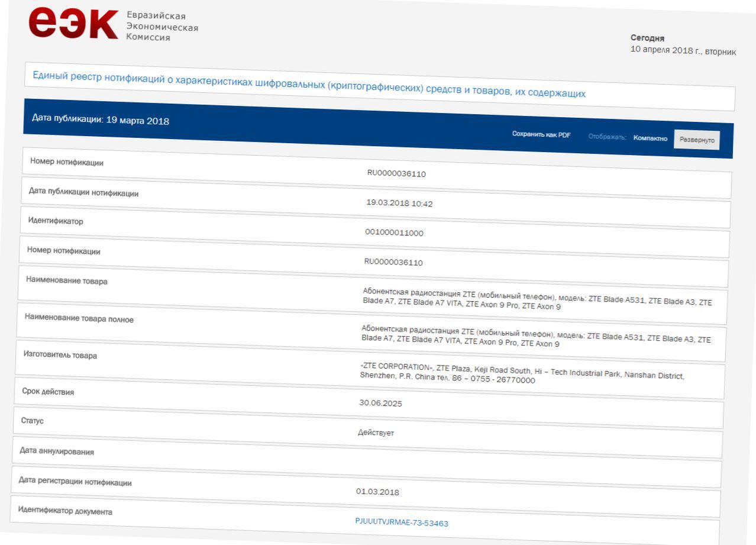Click the Дата регистрации нотификации label
The width and height of the screenshot is (756, 545).
point(75,482)
